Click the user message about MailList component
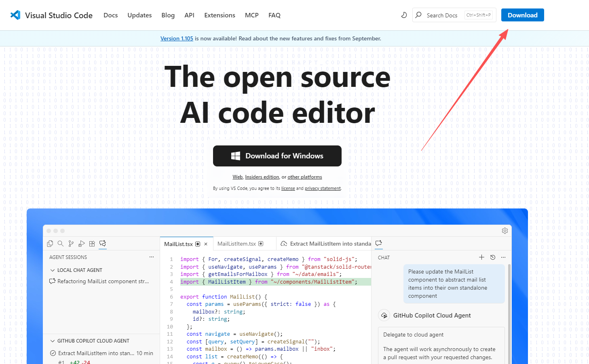Screen dimensions: 589x364 tap(454, 284)
